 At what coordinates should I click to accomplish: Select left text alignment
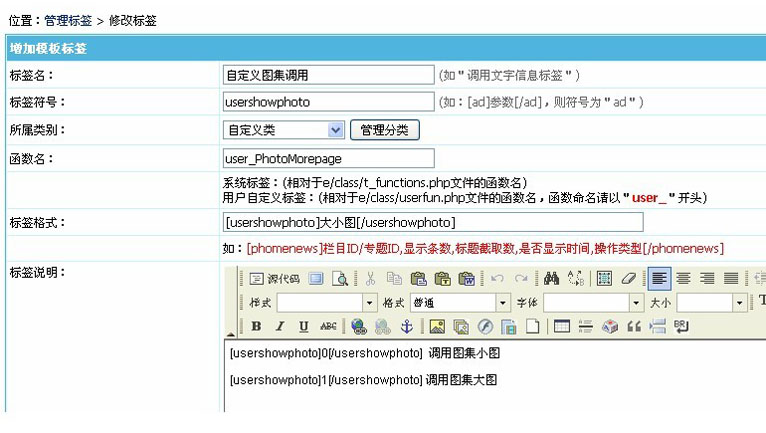659,279
